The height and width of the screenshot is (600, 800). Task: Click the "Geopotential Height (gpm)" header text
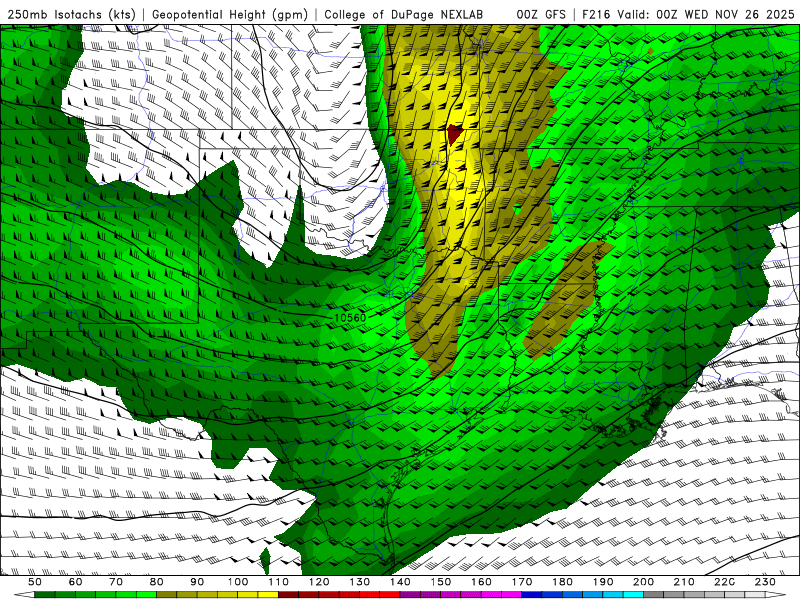[230, 15]
